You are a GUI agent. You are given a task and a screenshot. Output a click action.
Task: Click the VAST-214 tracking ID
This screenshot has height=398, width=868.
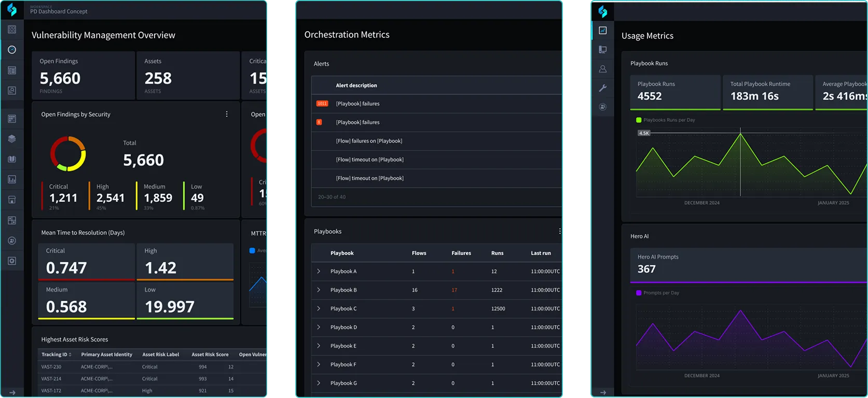[51, 379]
